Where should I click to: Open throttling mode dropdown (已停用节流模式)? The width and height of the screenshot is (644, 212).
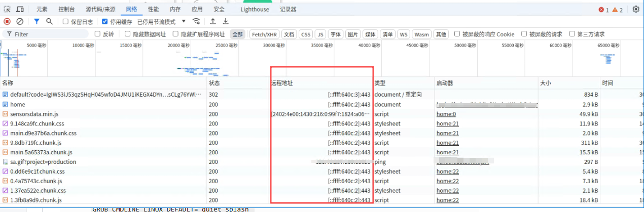[161, 22]
